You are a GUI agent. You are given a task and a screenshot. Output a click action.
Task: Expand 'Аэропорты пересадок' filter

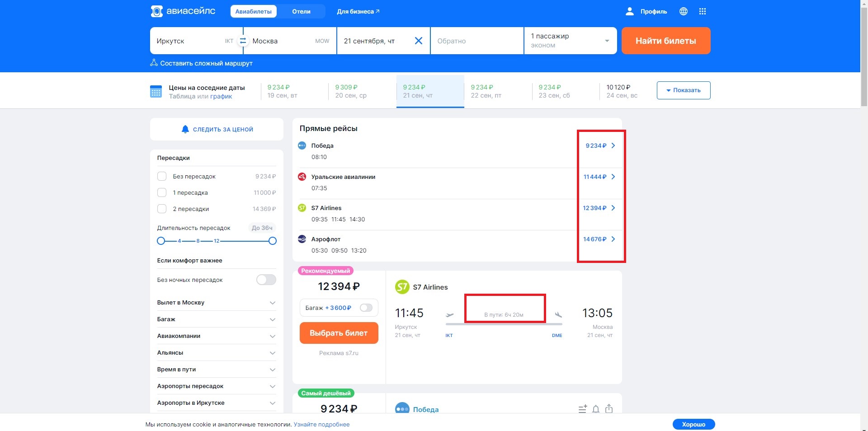click(x=216, y=386)
